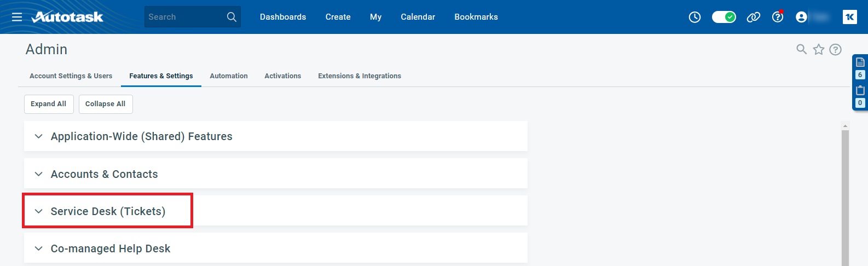Click into the top Search field

pos(183,17)
